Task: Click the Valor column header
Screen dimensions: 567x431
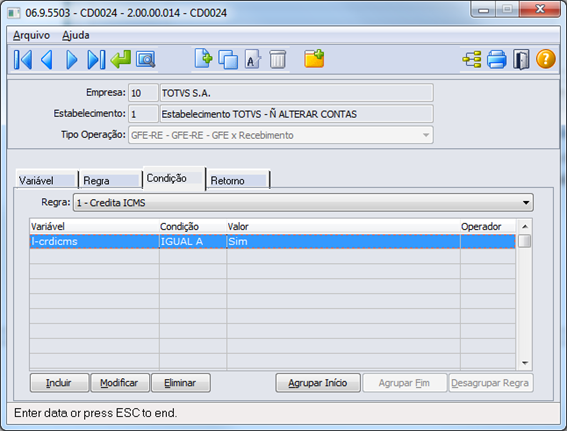Action: coord(343,227)
